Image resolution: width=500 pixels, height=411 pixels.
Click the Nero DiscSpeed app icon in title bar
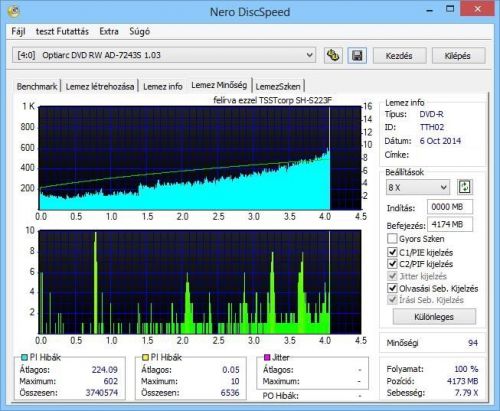tap(14, 11)
